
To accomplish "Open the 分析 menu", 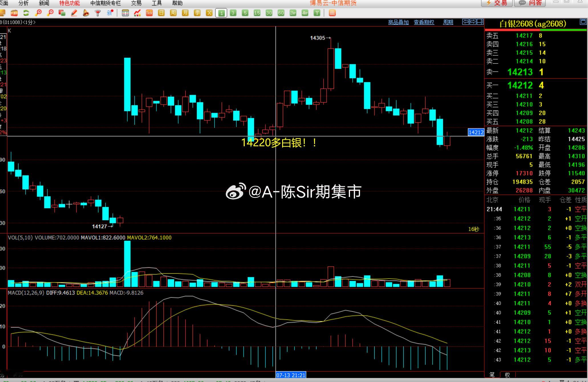I will pyautogui.click(x=23, y=3).
